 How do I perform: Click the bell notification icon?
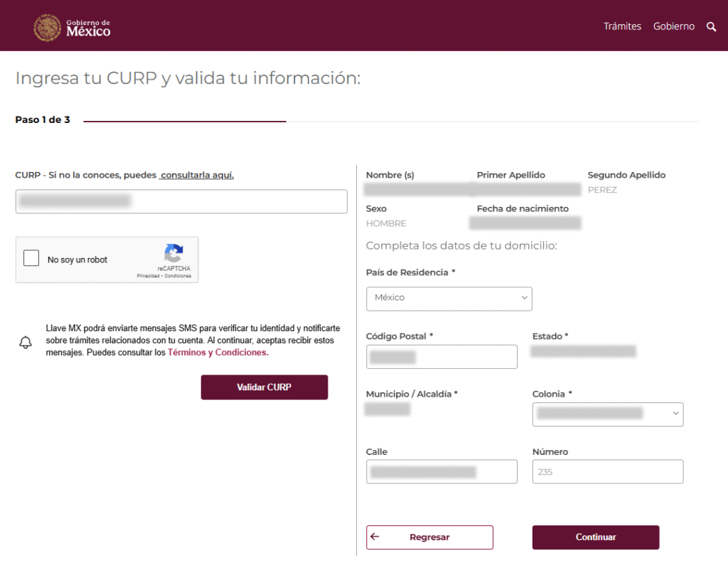(26, 343)
